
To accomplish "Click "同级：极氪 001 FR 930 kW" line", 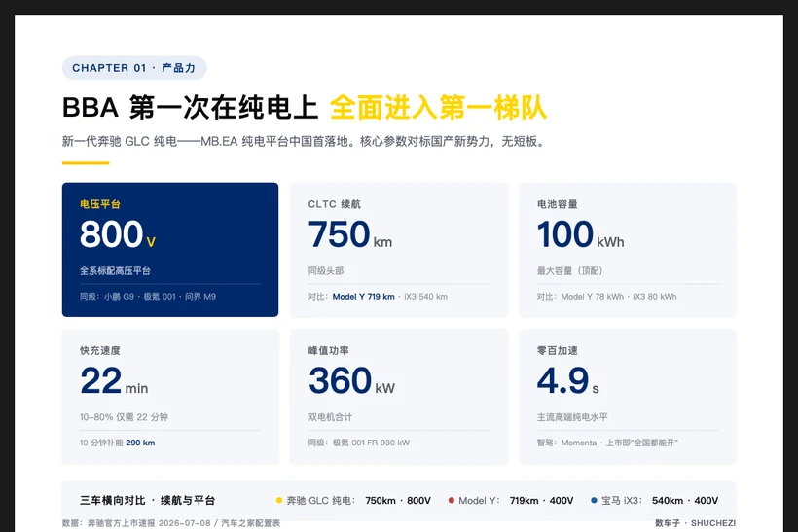I will pos(359,443).
